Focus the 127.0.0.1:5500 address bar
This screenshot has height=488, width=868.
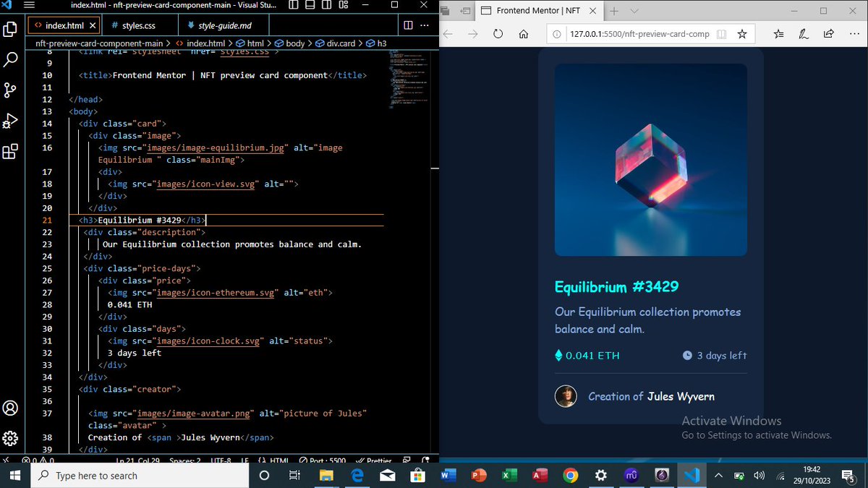point(639,34)
